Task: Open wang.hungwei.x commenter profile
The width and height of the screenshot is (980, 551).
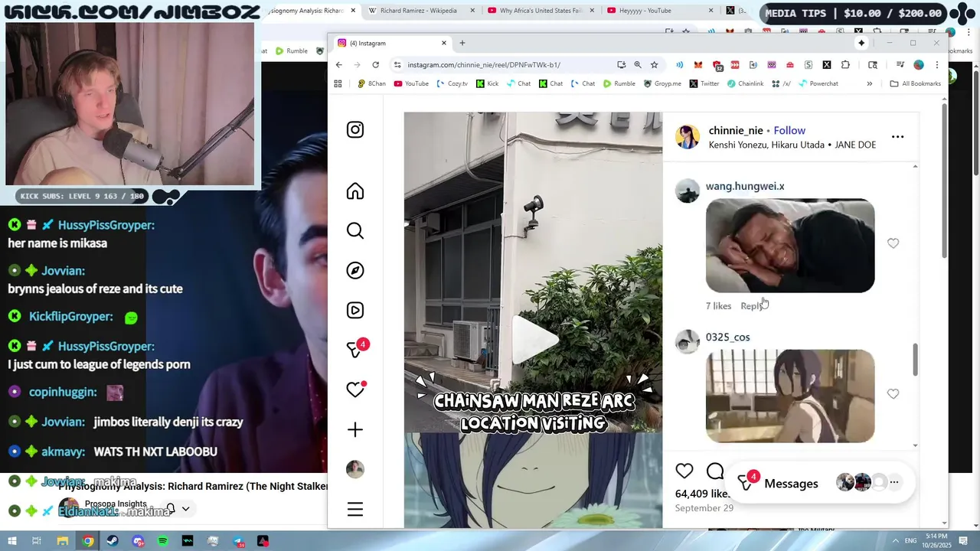Action: (x=745, y=186)
